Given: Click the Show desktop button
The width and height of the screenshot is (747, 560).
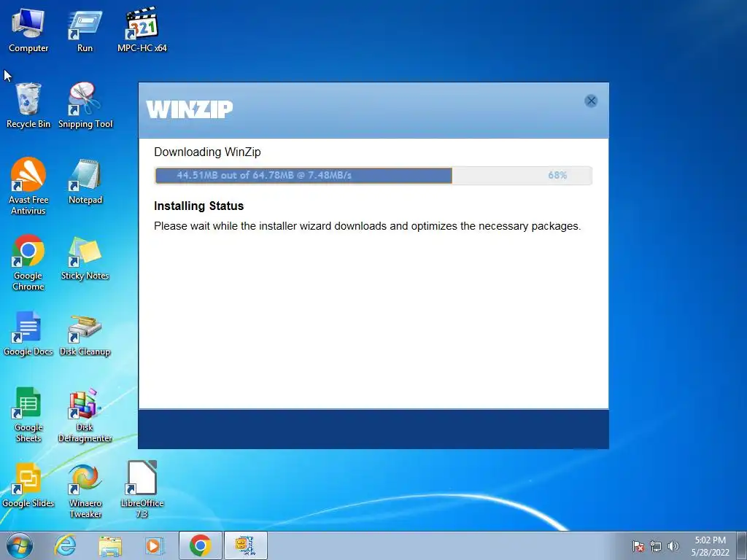Looking at the screenshot, I should [741, 545].
